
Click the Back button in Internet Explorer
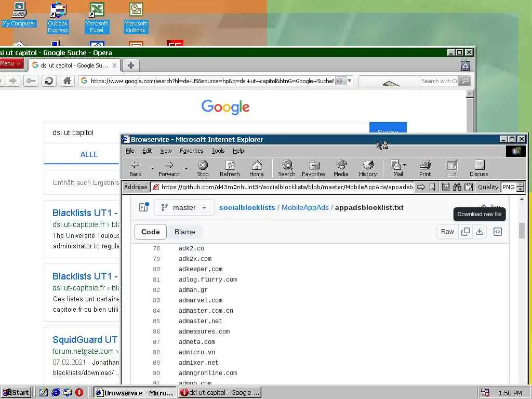pyautogui.click(x=136, y=169)
